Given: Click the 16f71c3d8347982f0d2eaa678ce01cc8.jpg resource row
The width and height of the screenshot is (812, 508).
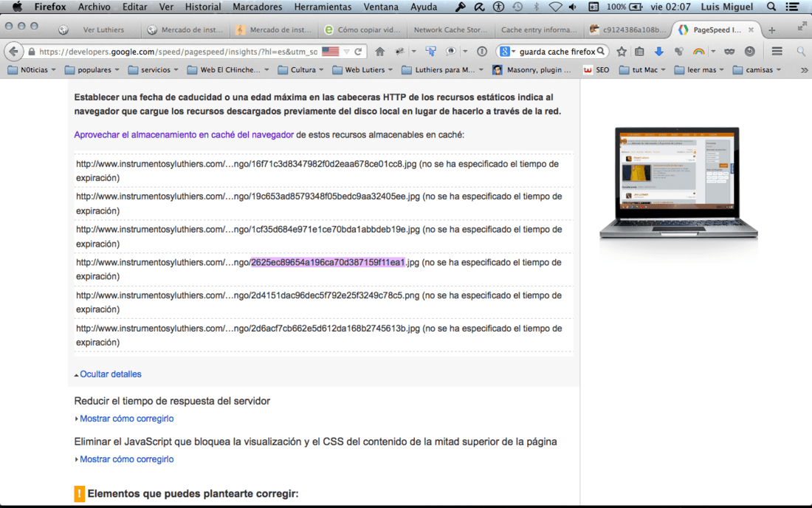Looking at the screenshot, I should (x=323, y=171).
